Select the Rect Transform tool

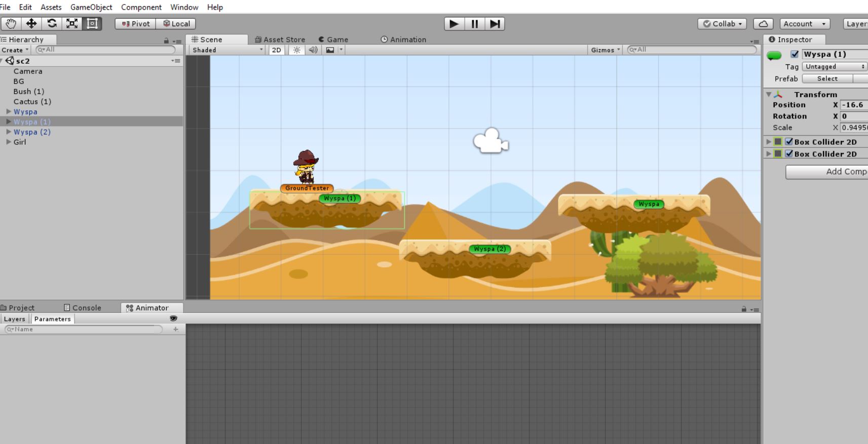pos(92,24)
